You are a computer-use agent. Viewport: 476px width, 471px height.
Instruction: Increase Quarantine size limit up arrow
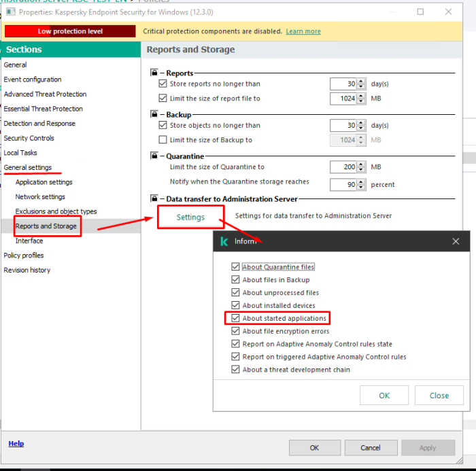(x=360, y=164)
